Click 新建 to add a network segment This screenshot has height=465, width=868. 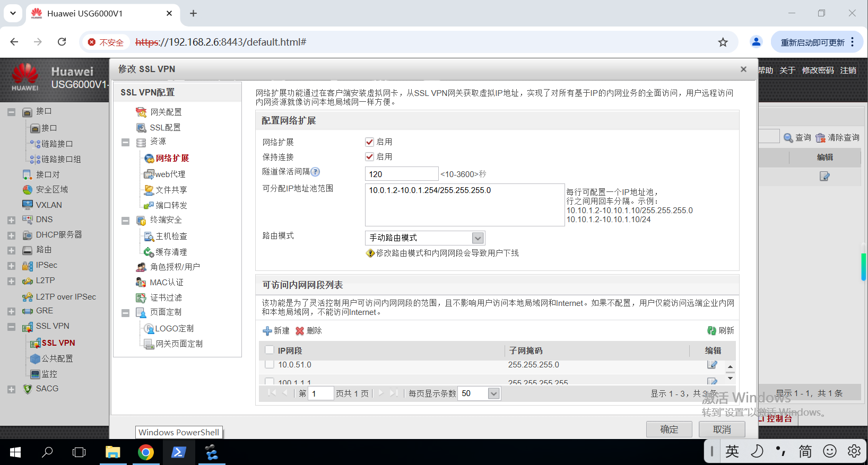[276, 330]
